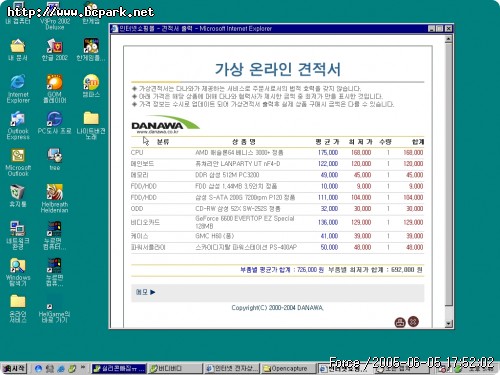Screen dimensions: 500x375
Task: Click the 스카이디지탈 파워스테이션 PS-400AP product name
Action: click(x=246, y=247)
